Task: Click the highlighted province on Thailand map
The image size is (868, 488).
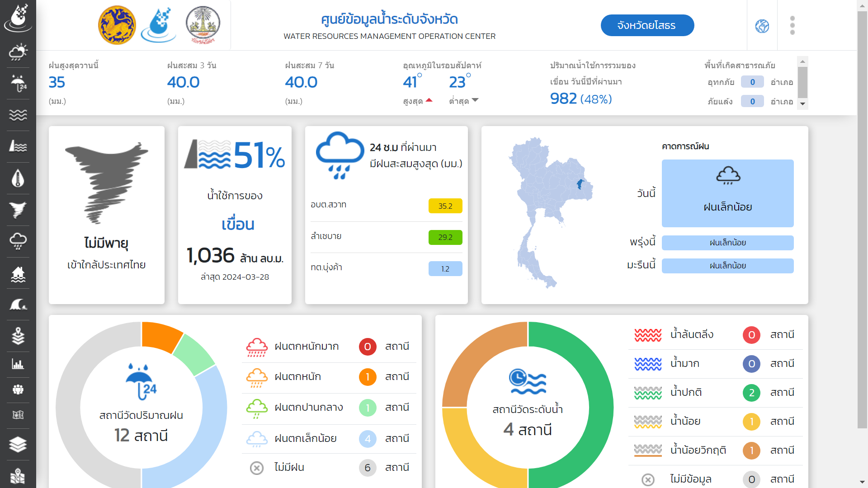Action: (580, 184)
